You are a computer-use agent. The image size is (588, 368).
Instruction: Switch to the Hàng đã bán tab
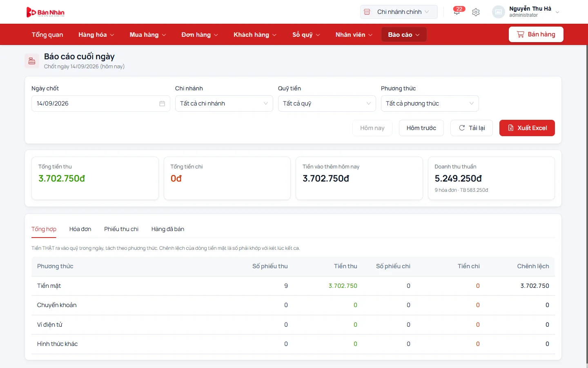point(168,229)
